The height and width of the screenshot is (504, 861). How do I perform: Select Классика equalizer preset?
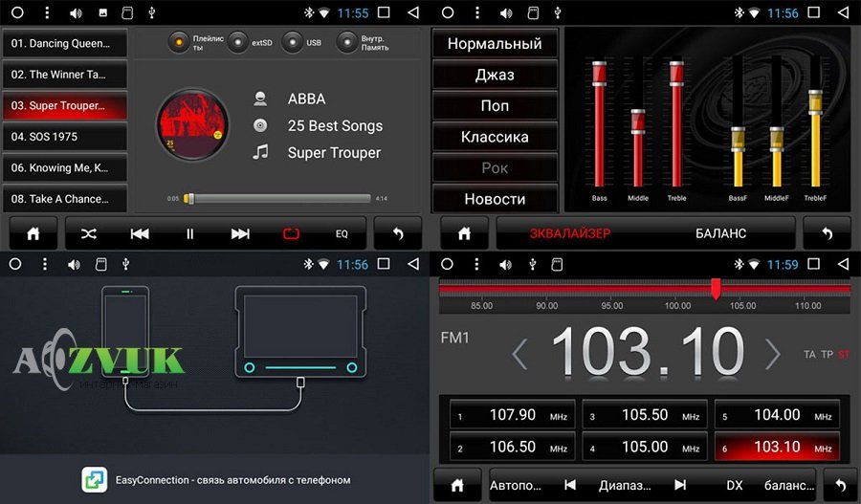(x=495, y=137)
